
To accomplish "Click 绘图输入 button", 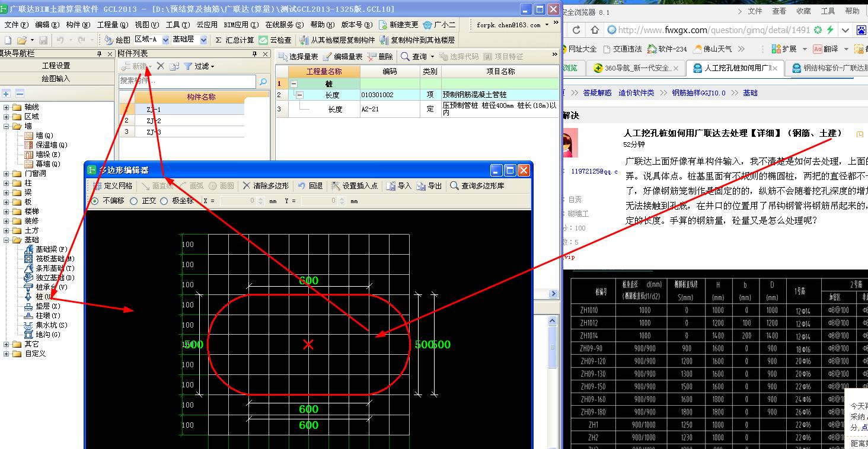I will [x=56, y=78].
